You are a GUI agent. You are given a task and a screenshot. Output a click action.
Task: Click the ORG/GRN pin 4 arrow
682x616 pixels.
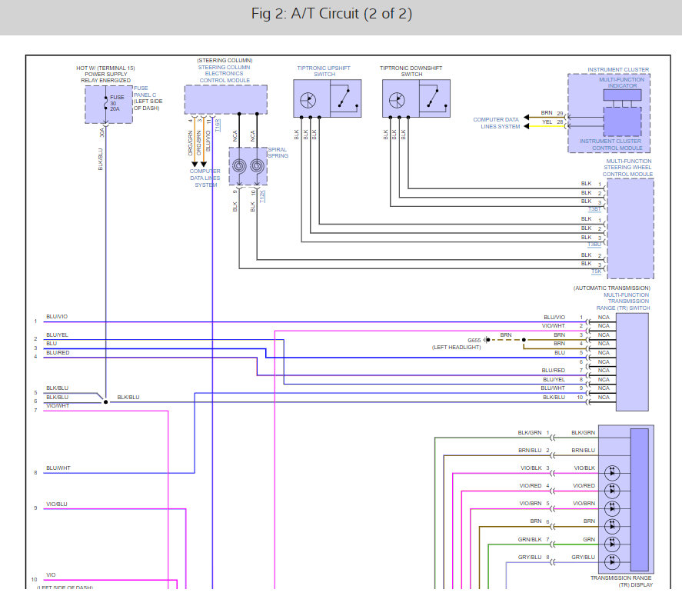pyautogui.click(x=195, y=164)
